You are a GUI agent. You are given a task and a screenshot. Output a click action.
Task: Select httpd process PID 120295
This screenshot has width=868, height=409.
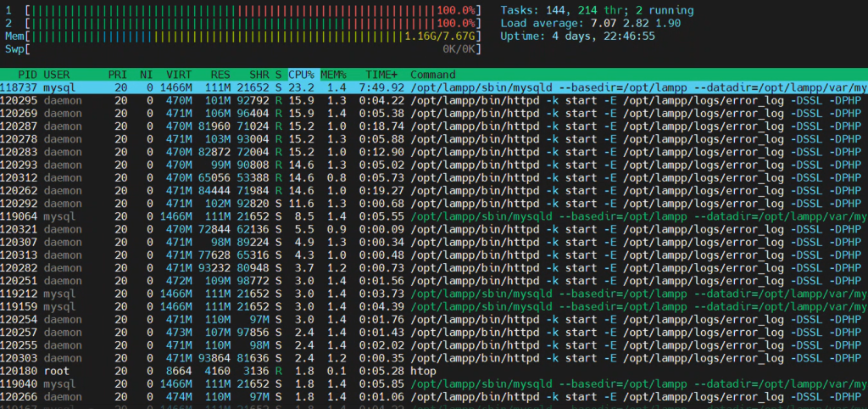click(x=434, y=100)
